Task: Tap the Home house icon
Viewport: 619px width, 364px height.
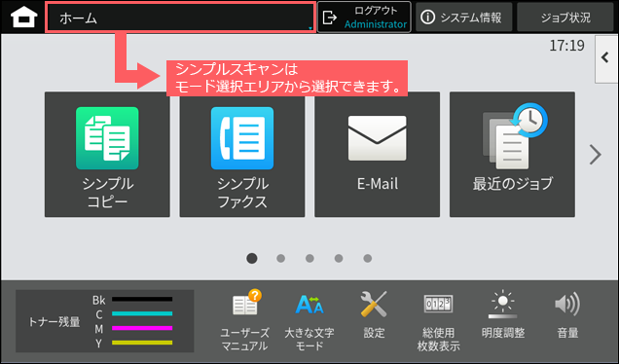Action: pos(23,18)
